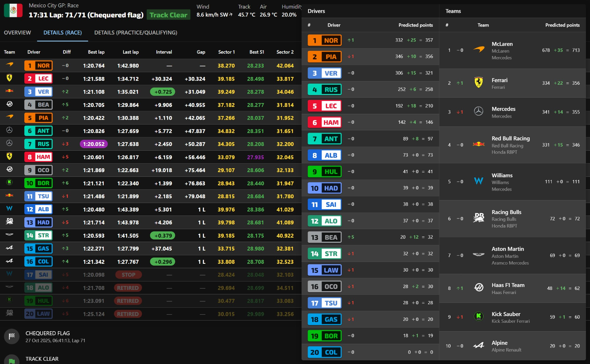Click the Track Clear status badge
The height and width of the screenshot is (364, 590).
coord(169,15)
